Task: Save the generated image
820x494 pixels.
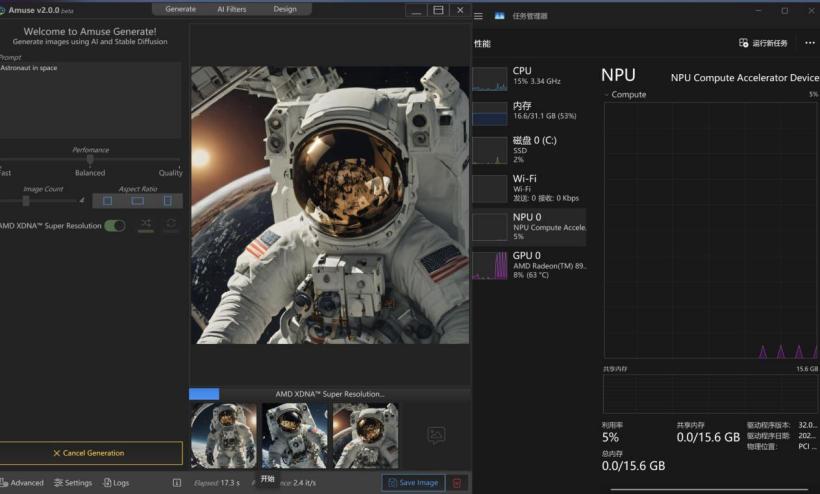Action: 413,482
